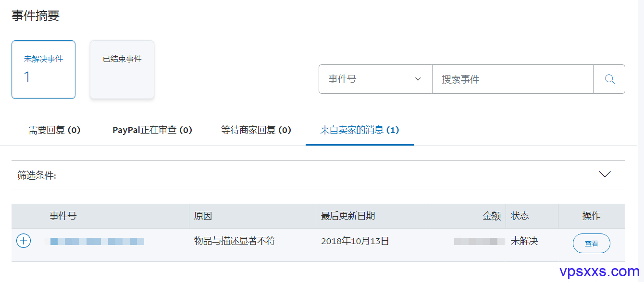Viewport: 644px width, 282px height.
Task: Click the magnifier search icon
Action: (609, 79)
